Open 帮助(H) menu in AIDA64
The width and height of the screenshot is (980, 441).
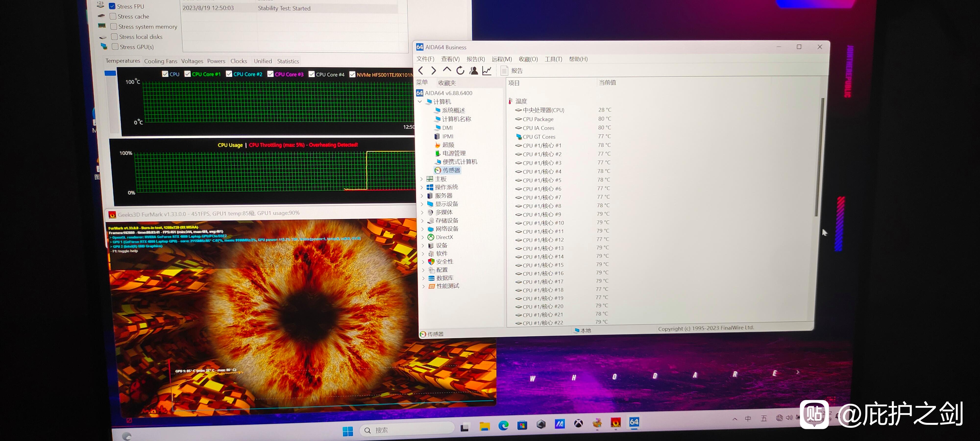pyautogui.click(x=578, y=59)
